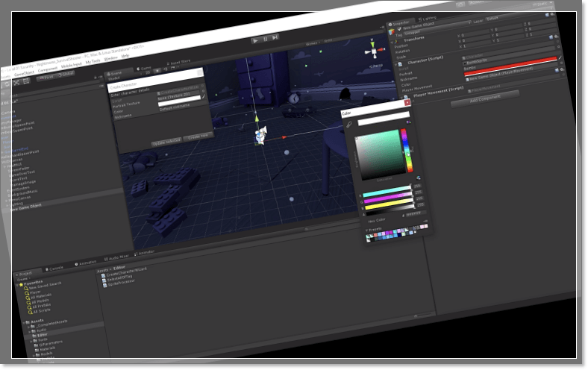588x370 pixels.
Task: Toggle the New Game Object active checkbox
Action: click(399, 29)
